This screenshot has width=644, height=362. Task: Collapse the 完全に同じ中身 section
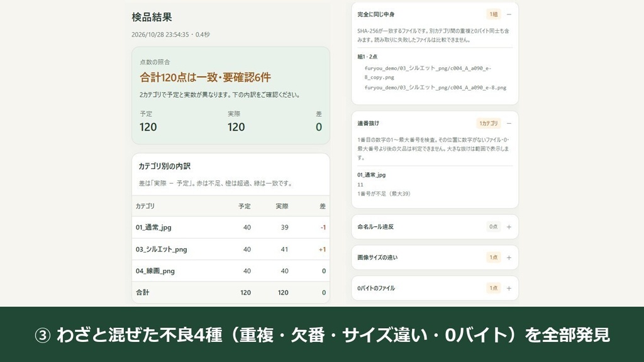pyautogui.click(x=509, y=14)
